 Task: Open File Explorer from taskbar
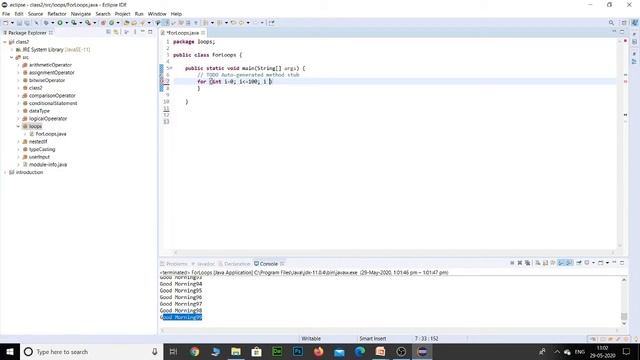click(x=236, y=351)
